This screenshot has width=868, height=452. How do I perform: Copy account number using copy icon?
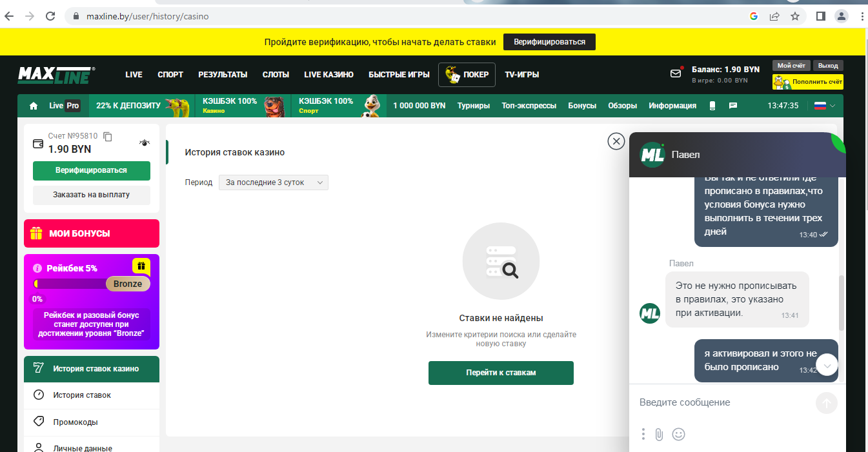108,136
